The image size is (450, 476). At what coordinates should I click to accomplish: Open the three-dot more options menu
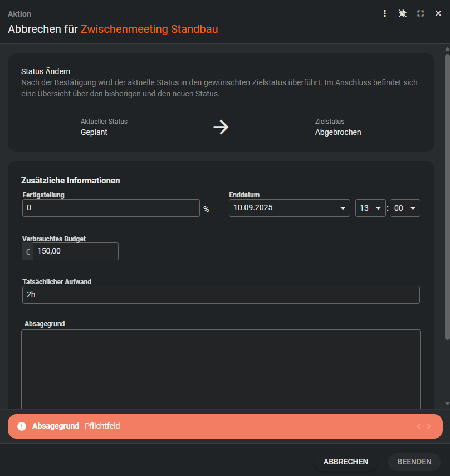pos(384,13)
